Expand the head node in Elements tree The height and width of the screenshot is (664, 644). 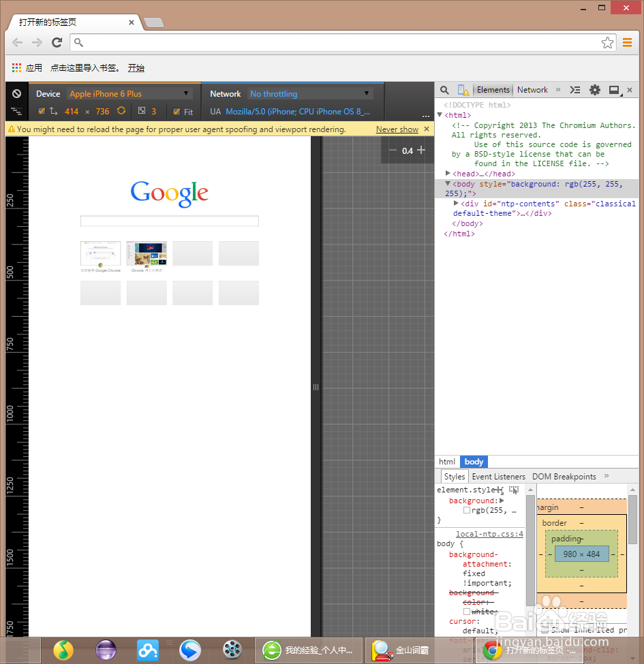pyautogui.click(x=448, y=173)
